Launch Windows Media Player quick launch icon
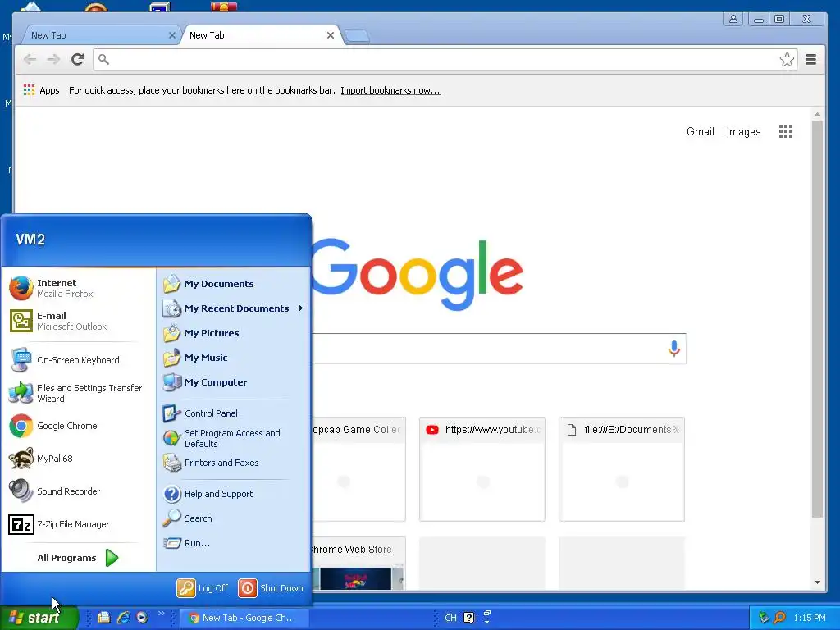The width and height of the screenshot is (840, 630). pos(142,618)
